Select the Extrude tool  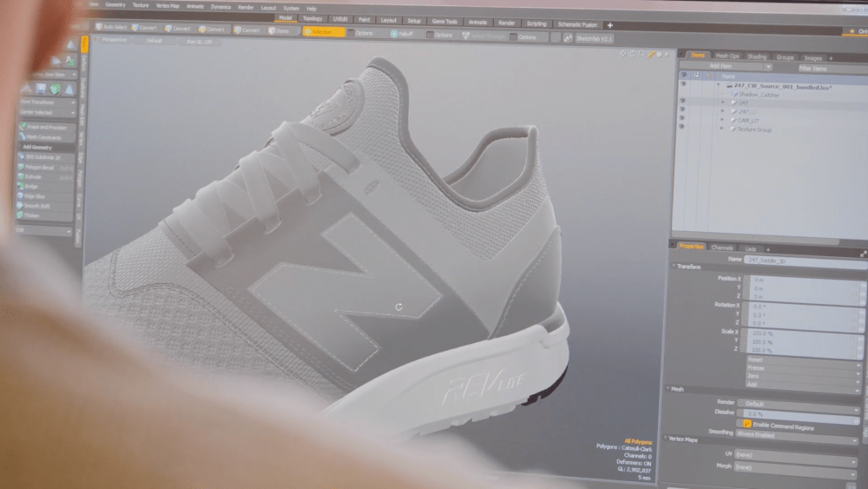pyautogui.click(x=45, y=177)
